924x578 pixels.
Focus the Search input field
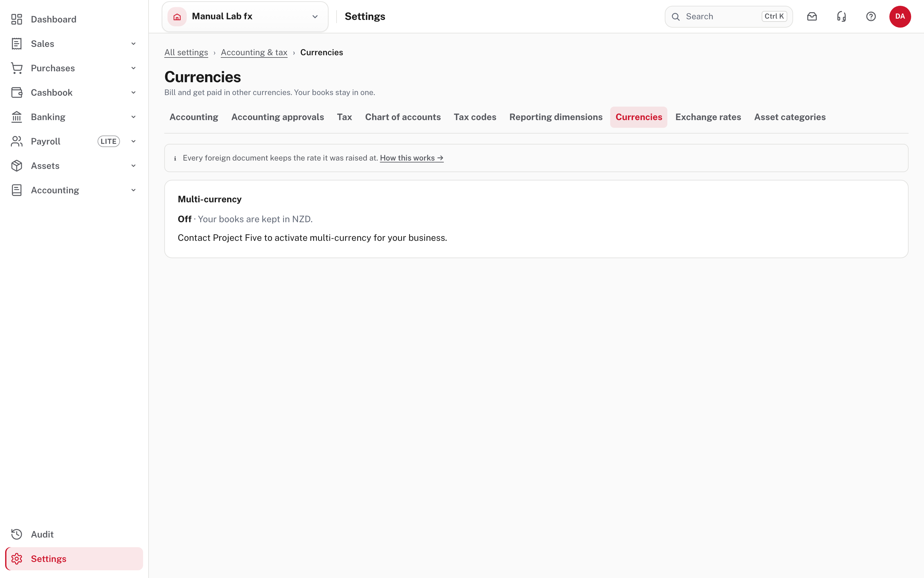[x=729, y=17]
